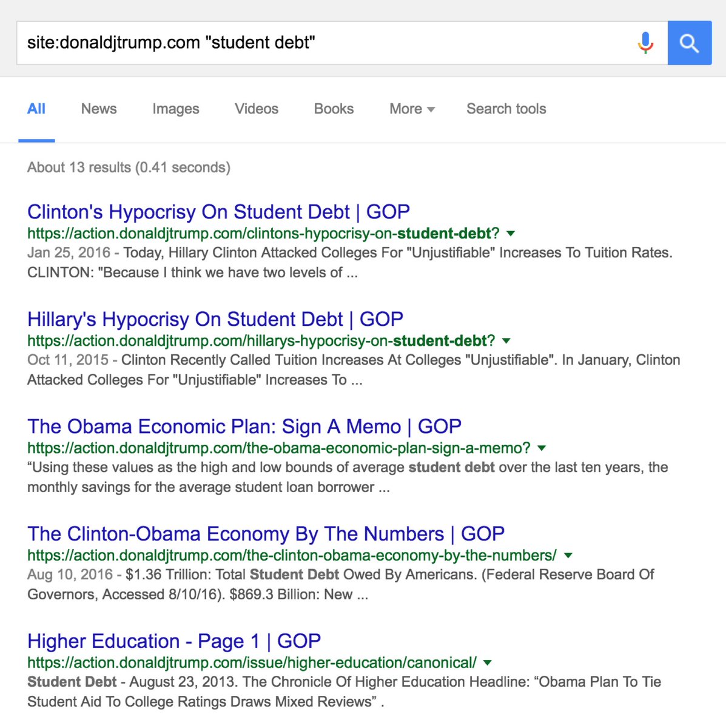Expand arrow beside clinton-obama-economy-by-the-numbers URL

click(x=568, y=556)
